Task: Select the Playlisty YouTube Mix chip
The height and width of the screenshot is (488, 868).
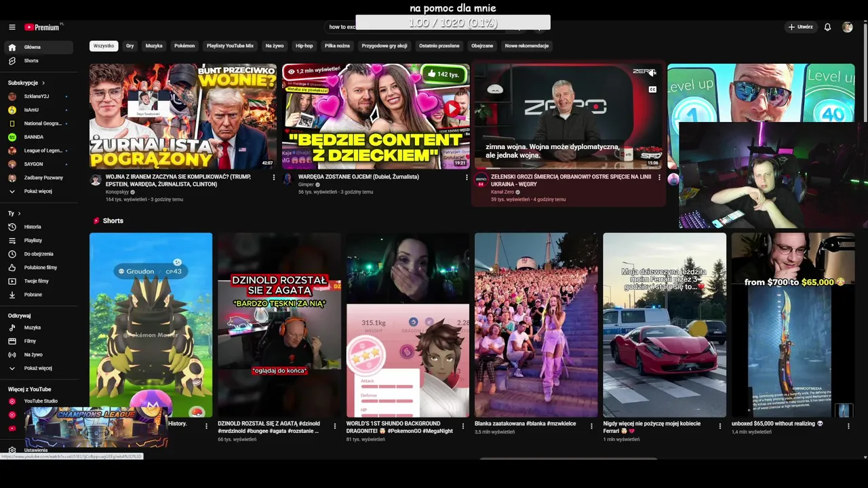Action: 230,46
